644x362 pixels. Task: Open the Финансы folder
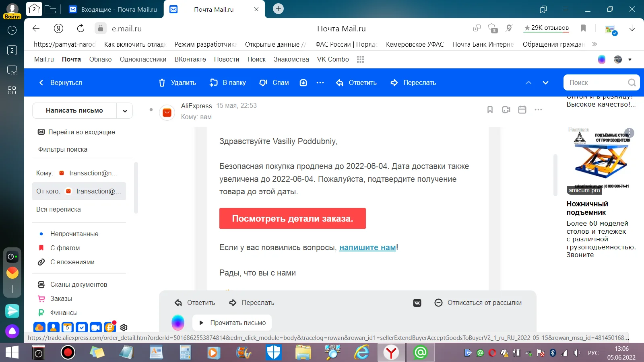(x=58, y=313)
